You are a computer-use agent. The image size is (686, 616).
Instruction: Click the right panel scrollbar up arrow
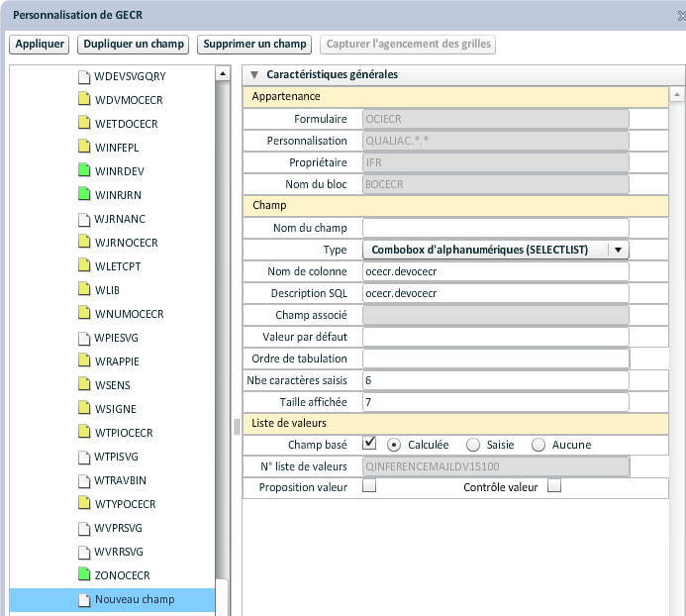point(678,96)
